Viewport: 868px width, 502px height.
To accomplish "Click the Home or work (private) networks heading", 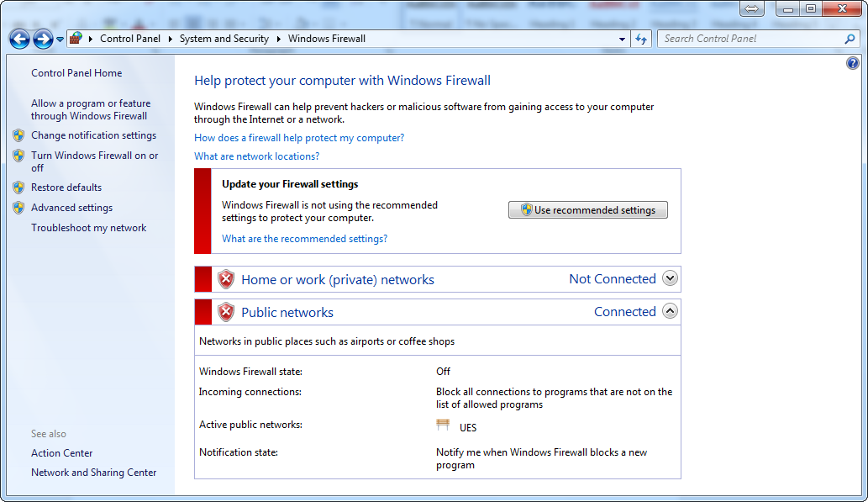I will [x=338, y=280].
